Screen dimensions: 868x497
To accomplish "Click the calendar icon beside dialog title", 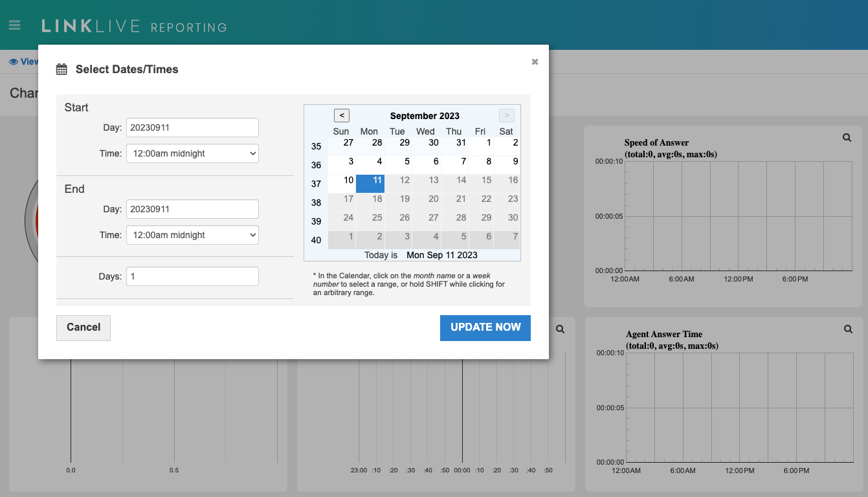I will coord(61,69).
